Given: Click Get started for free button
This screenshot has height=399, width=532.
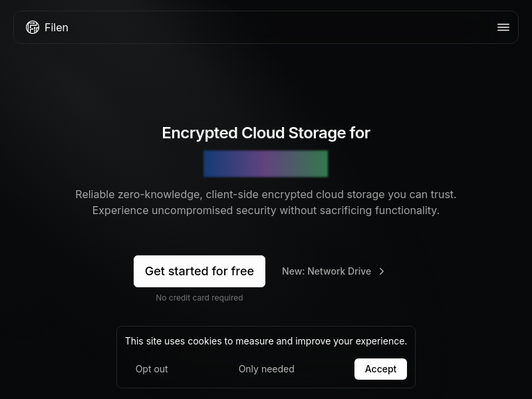Looking at the screenshot, I should tap(199, 271).
